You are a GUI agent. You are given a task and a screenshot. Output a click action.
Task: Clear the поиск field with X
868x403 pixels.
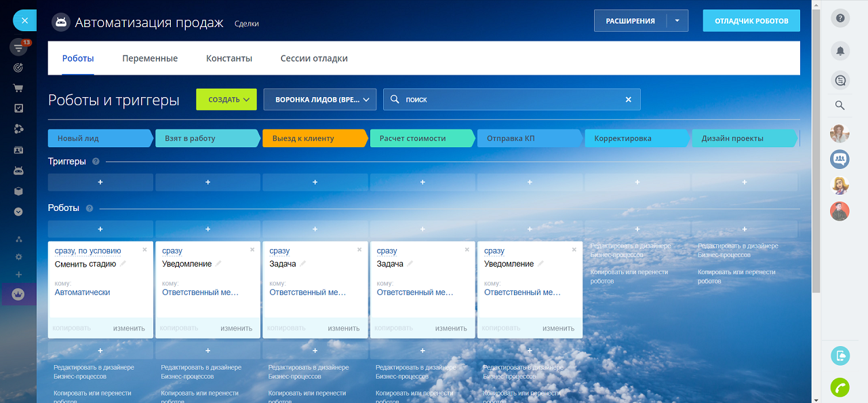click(628, 100)
